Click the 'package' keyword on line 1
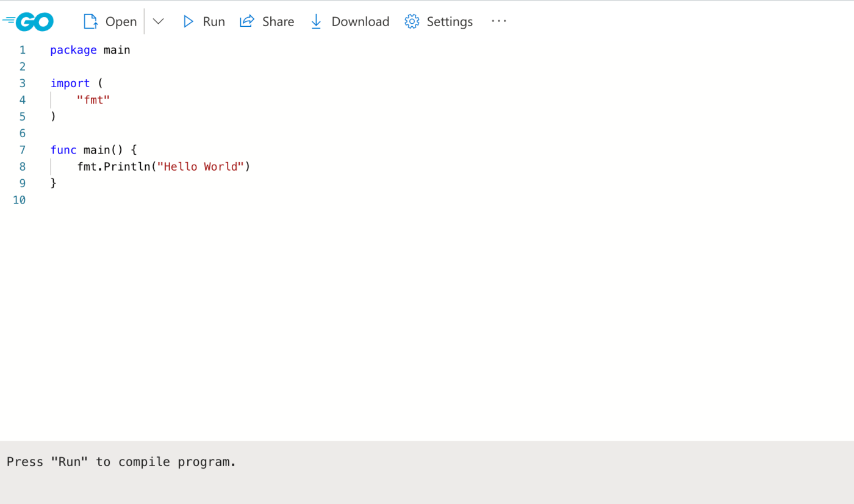854x504 pixels. point(73,50)
